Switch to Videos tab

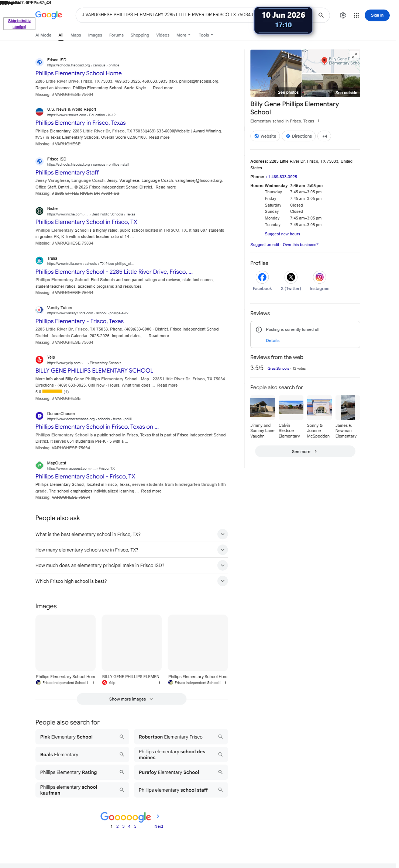163,35
